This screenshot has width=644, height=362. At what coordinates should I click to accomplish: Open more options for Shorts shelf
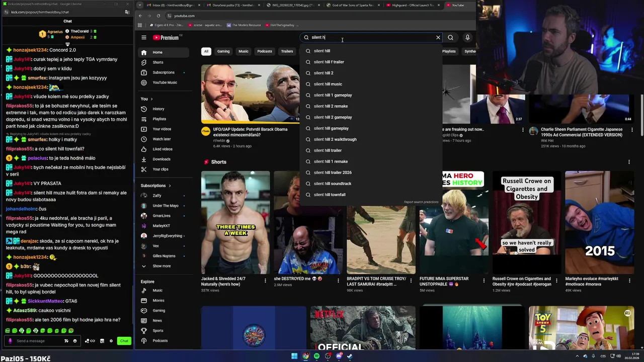pyautogui.click(x=629, y=162)
